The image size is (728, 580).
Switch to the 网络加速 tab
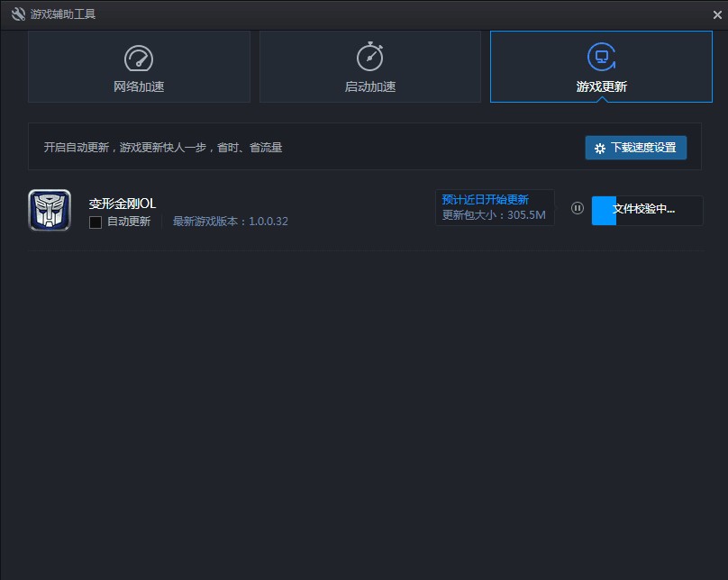[139, 67]
